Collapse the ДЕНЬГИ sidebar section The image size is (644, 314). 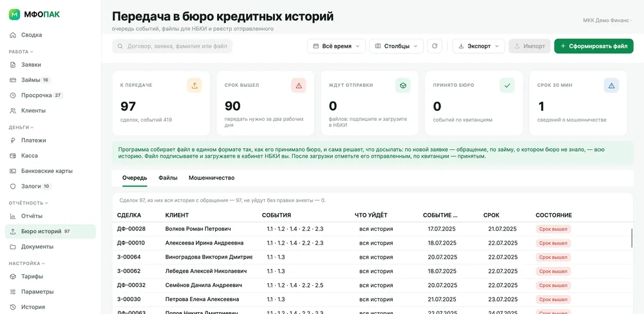(21, 127)
